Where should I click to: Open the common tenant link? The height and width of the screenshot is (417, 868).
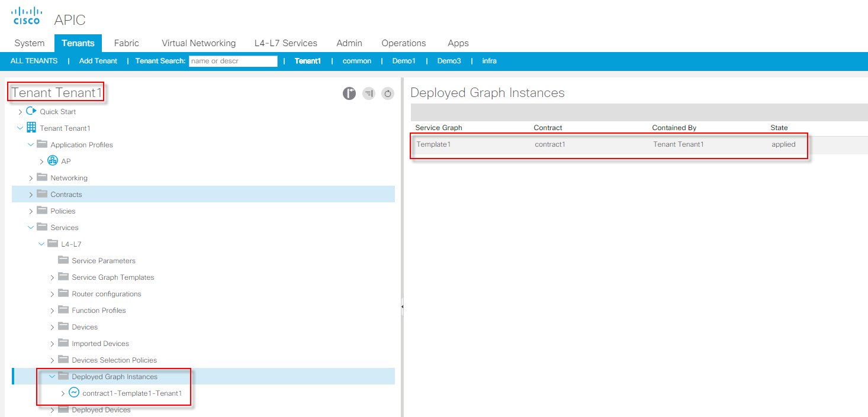(x=357, y=61)
